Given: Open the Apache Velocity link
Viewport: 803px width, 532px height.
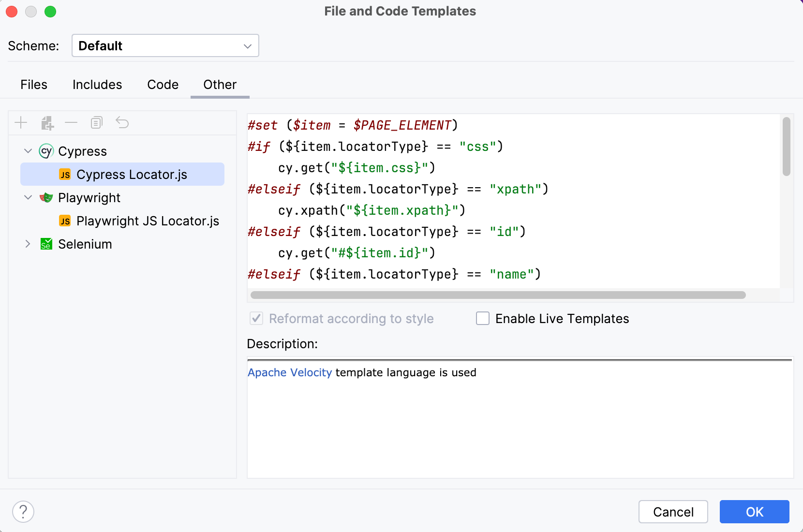Looking at the screenshot, I should [x=289, y=372].
